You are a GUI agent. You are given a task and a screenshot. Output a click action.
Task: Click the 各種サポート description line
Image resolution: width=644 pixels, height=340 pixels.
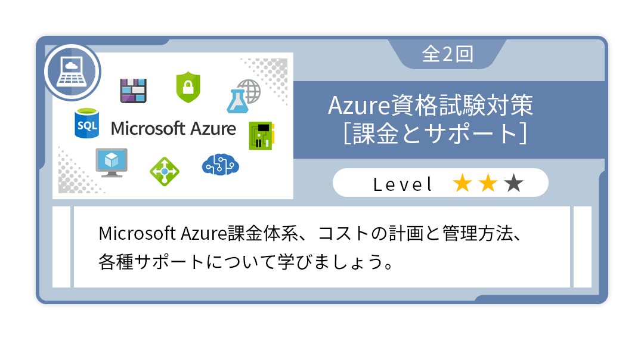coord(246,262)
